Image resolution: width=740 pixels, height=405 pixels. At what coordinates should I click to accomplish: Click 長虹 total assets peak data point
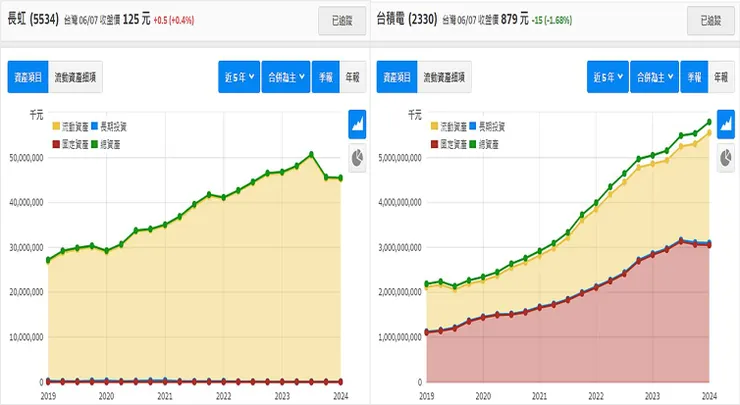tap(311, 154)
